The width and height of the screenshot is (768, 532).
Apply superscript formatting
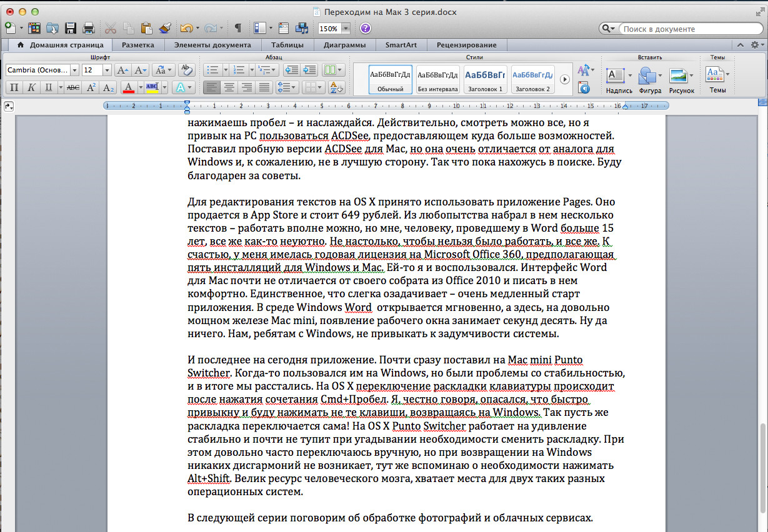click(91, 87)
